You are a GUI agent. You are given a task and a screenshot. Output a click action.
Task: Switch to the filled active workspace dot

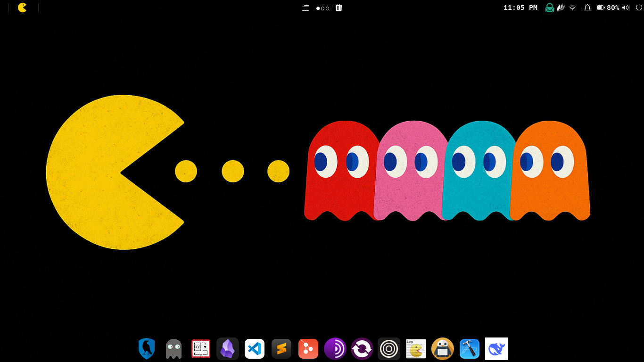(318, 8)
